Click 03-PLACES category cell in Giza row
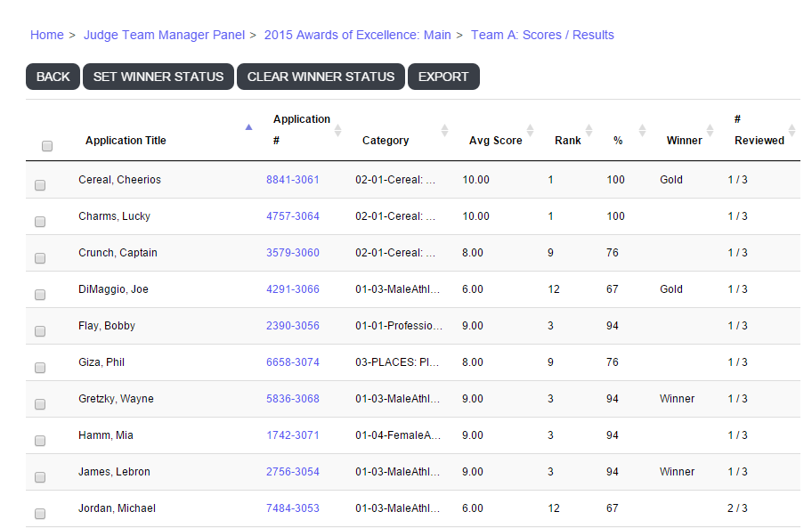This screenshot has height=528, width=812. [x=397, y=361]
